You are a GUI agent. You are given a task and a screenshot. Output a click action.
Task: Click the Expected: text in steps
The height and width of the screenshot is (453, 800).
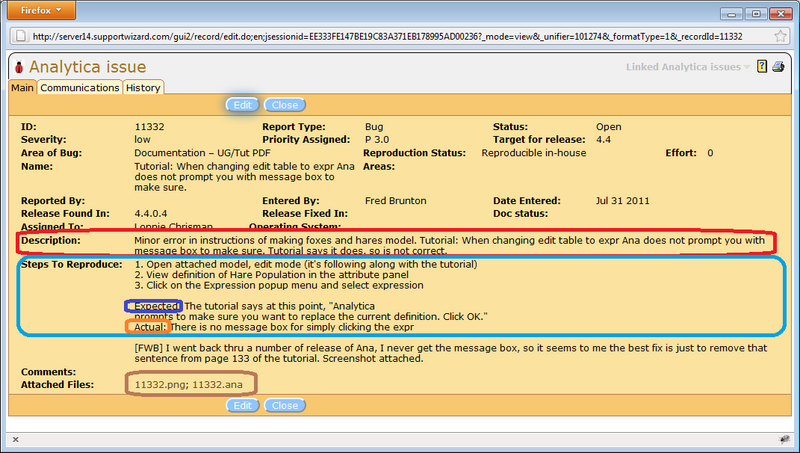158,306
